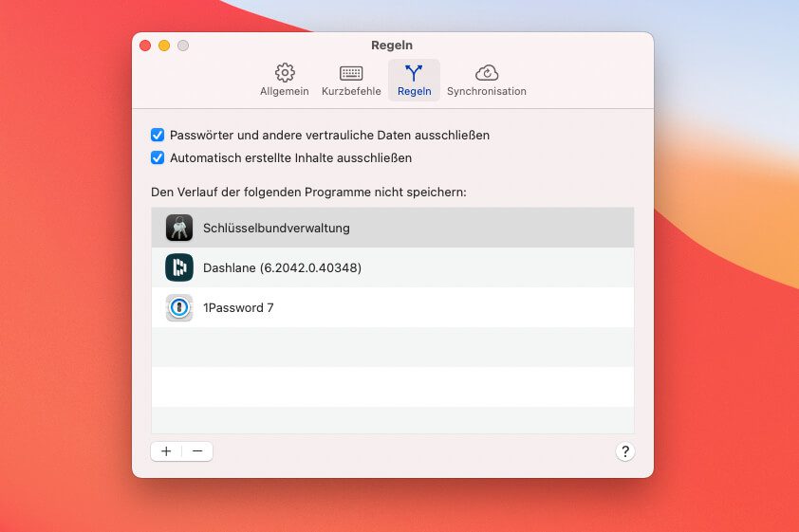Image resolution: width=799 pixels, height=532 pixels.
Task: Open the Synchronisation tab
Action: 487,80
